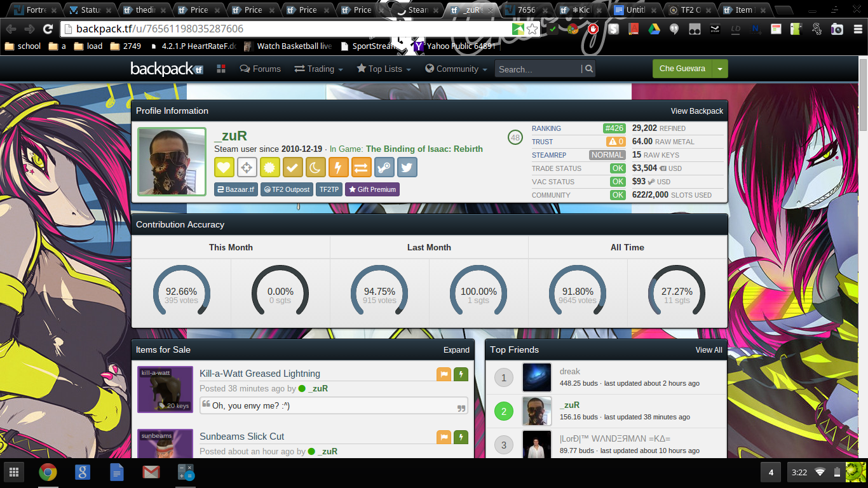Viewport: 868px width, 488px height.
Task: Open the Trading dropdown menu
Action: (318, 69)
